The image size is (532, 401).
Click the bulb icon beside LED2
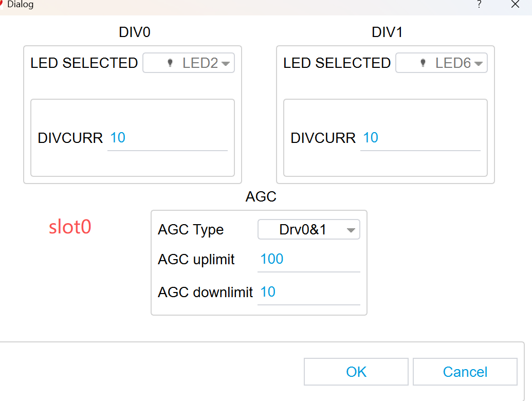coord(170,63)
